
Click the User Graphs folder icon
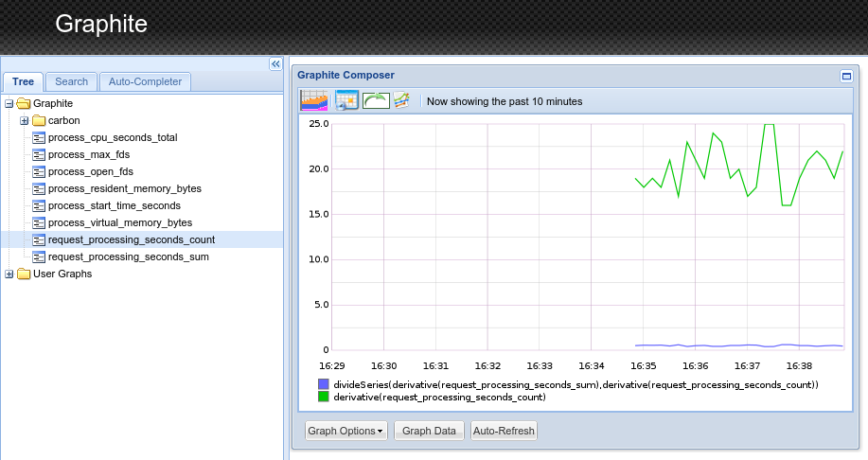[x=24, y=274]
